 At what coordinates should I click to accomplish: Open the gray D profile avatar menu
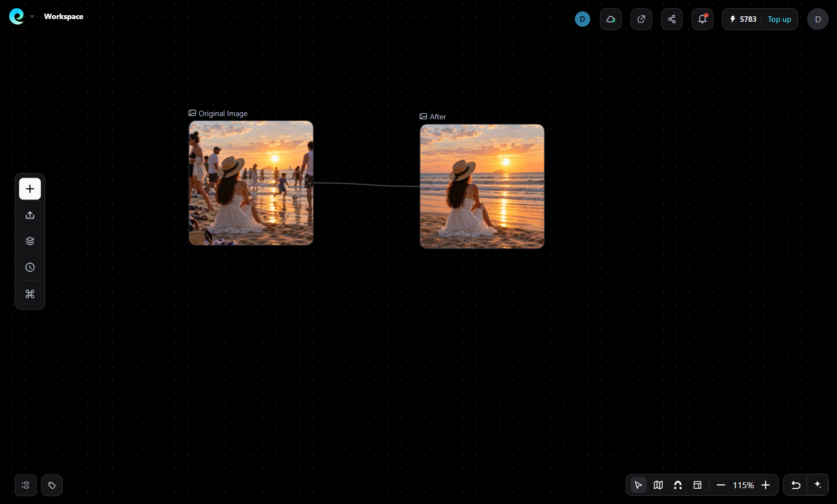[818, 19]
